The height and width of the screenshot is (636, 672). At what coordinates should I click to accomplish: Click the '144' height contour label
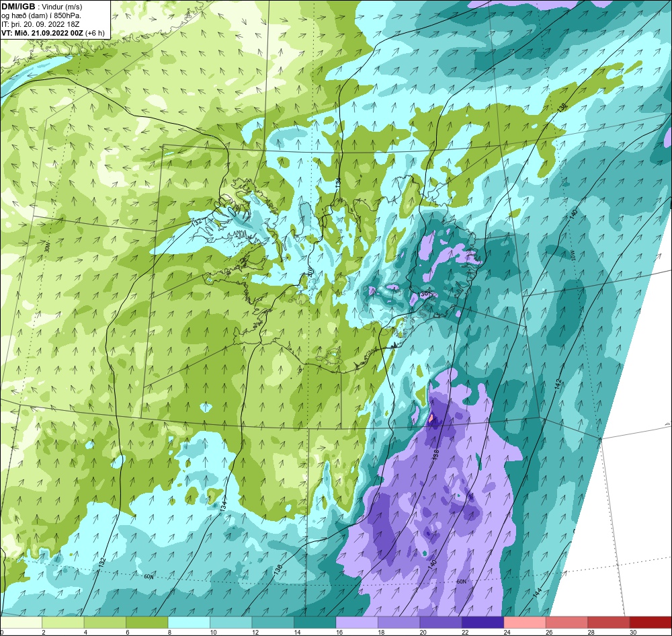pos(538,593)
